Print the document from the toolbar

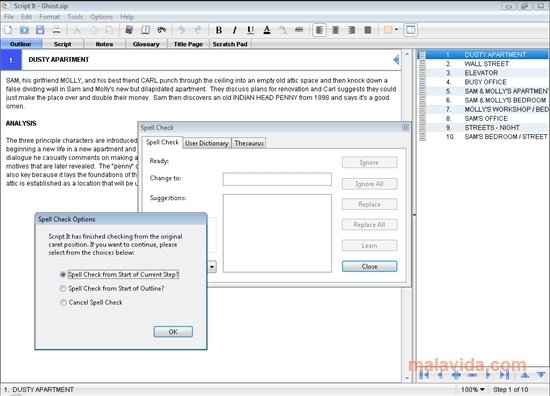tap(56, 30)
